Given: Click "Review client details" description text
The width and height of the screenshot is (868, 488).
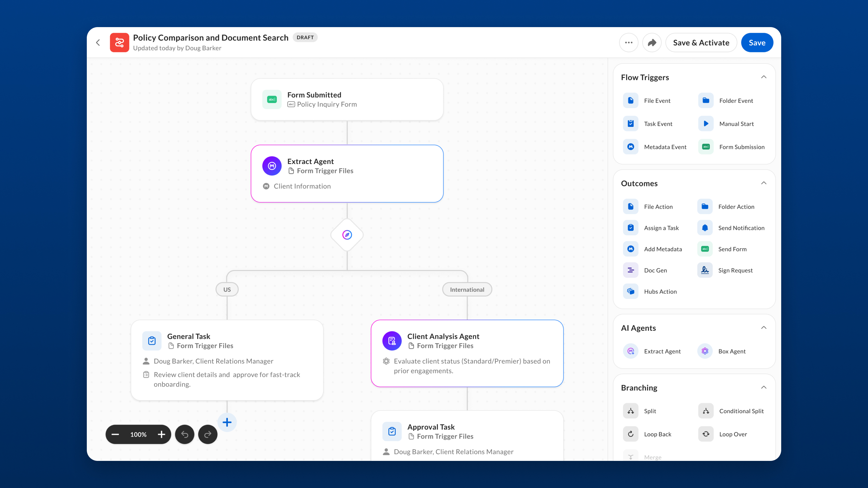Looking at the screenshot, I should pos(227,379).
